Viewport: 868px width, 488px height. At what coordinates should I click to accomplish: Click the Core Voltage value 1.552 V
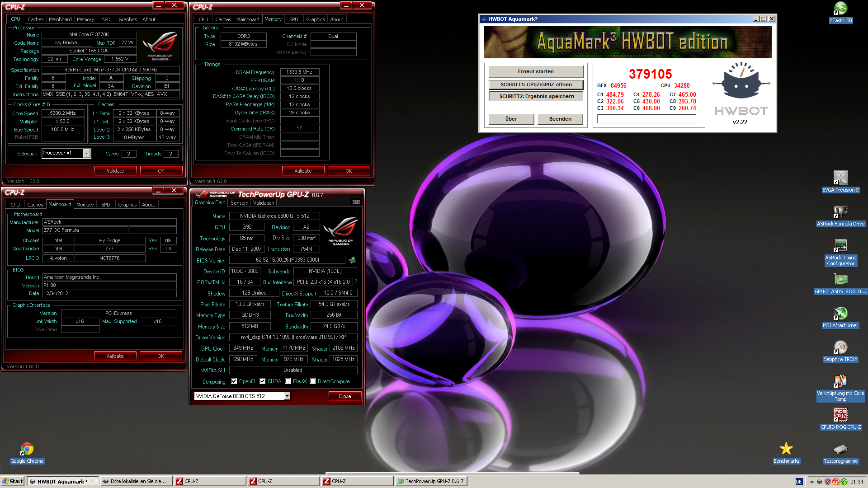pyautogui.click(x=120, y=59)
